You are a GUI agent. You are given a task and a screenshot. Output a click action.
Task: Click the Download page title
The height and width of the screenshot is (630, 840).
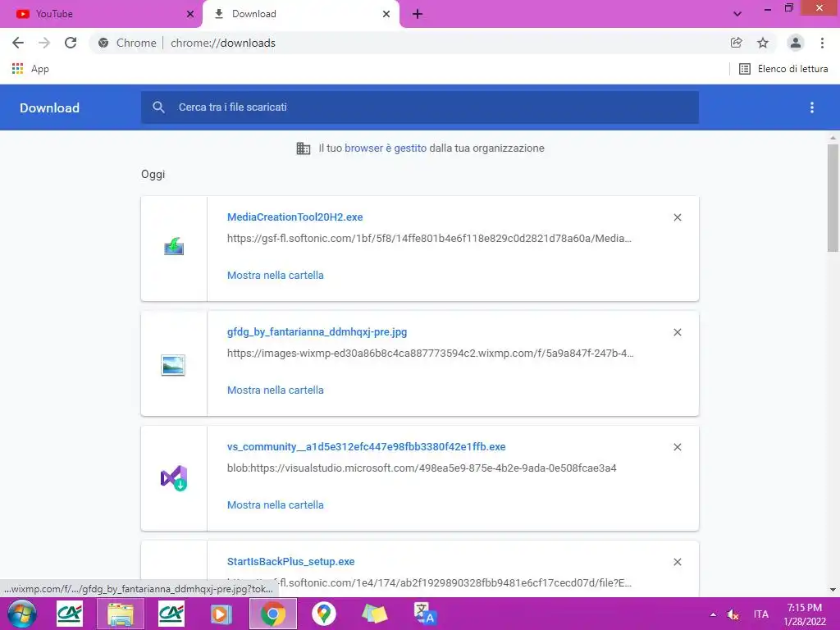[49, 107]
